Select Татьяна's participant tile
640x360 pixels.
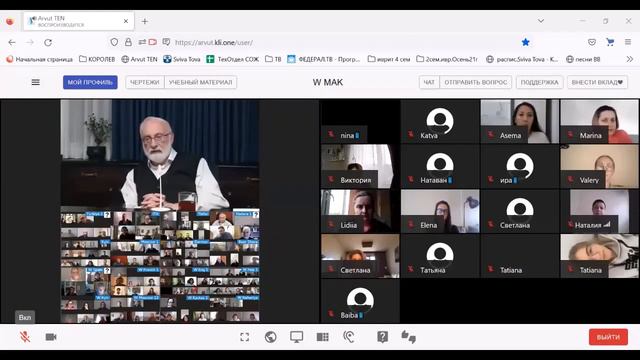pyautogui.click(x=440, y=256)
